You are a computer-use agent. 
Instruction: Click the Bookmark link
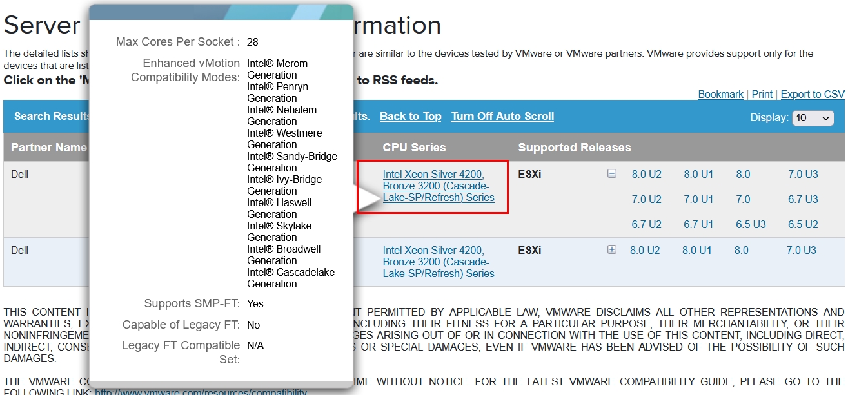[720, 94]
